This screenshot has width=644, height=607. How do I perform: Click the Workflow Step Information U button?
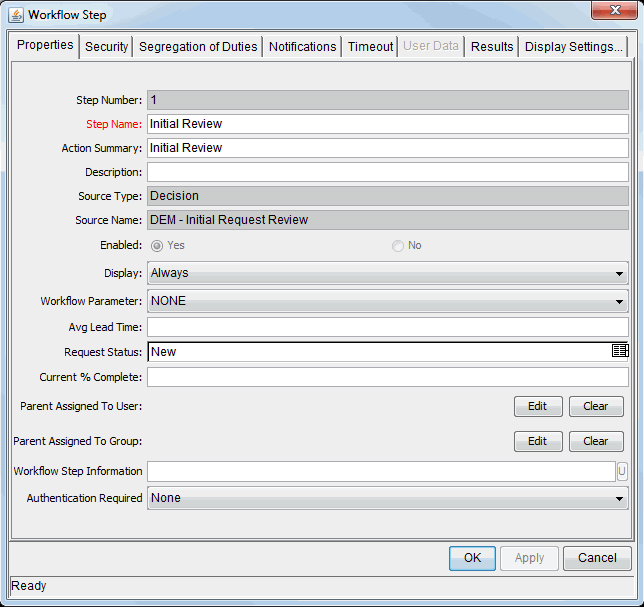(x=622, y=471)
